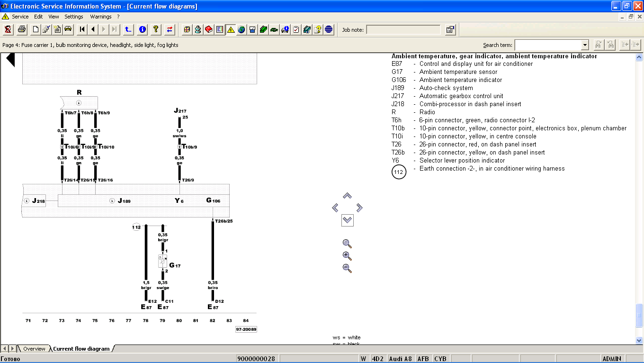Click the job note edit button
The image size is (644, 363).
coord(450,29)
